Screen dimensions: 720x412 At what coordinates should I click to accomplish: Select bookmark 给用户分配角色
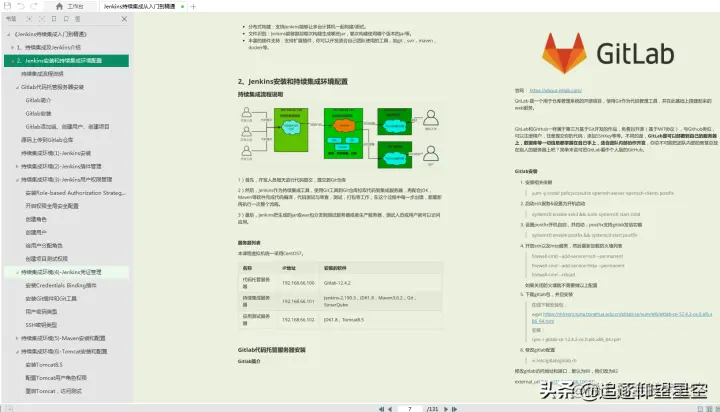point(44,246)
